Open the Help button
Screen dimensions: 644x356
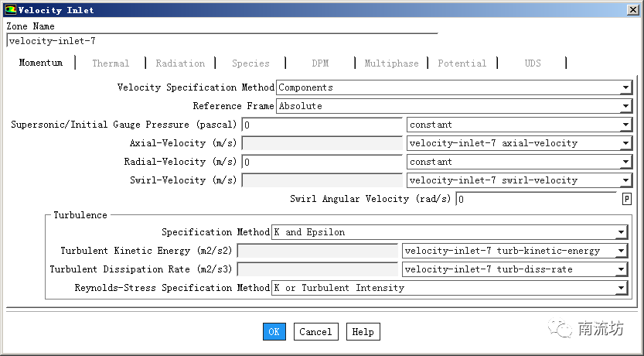coord(363,332)
